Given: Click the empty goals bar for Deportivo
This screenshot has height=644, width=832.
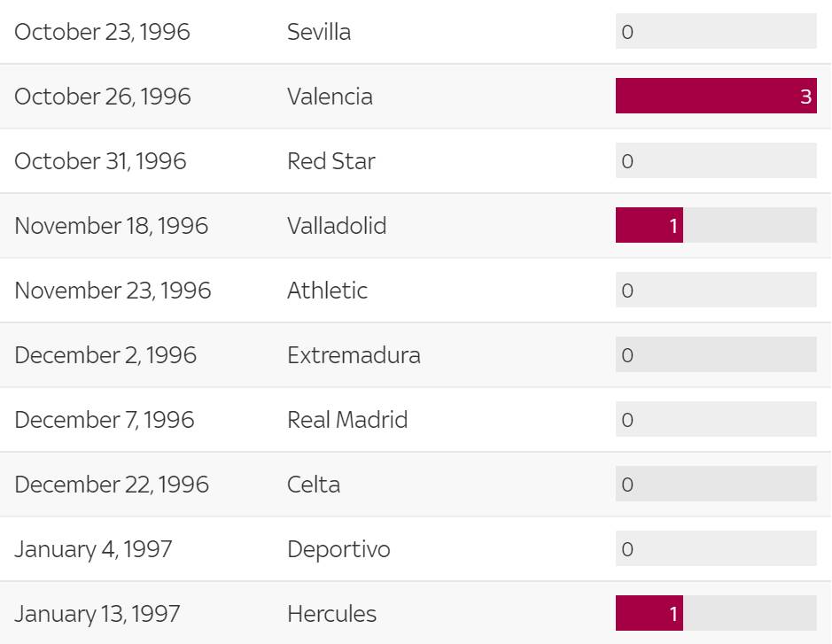Looking at the screenshot, I should point(715,549).
